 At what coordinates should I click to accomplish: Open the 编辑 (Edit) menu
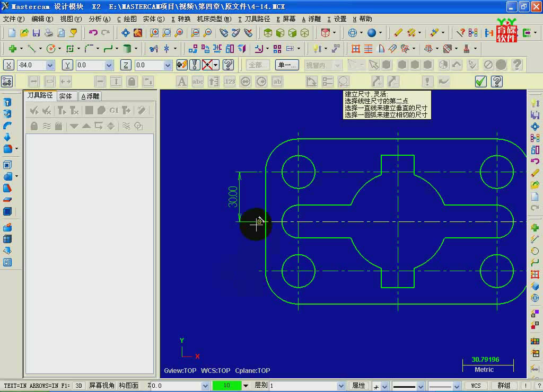pos(42,19)
